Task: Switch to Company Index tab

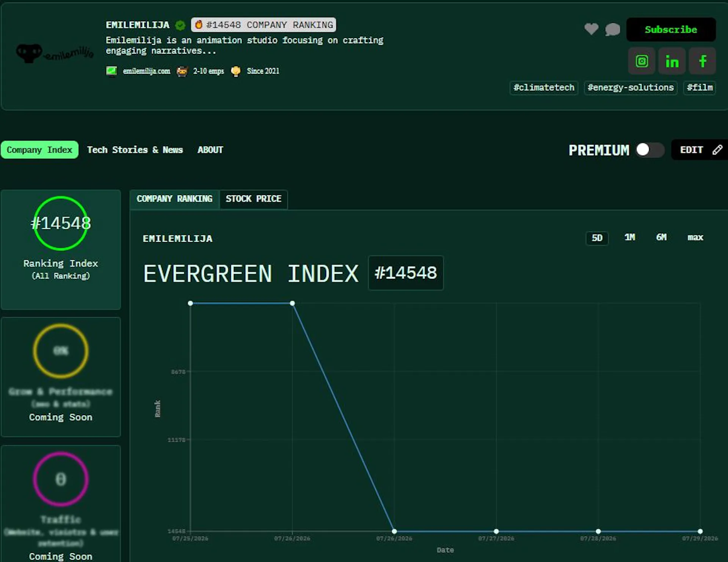Action: click(x=39, y=150)
